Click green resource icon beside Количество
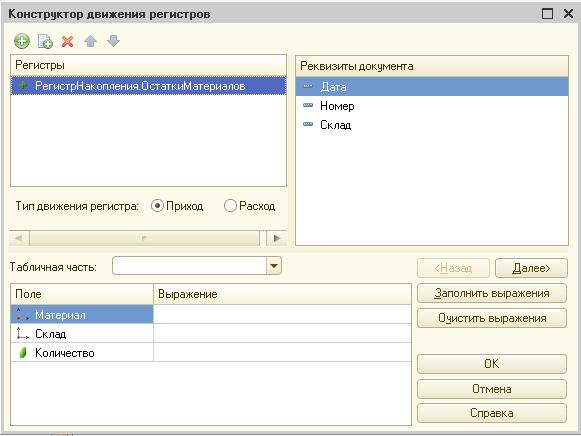This screenshot has width=581, height=436. tap(23, 353)
